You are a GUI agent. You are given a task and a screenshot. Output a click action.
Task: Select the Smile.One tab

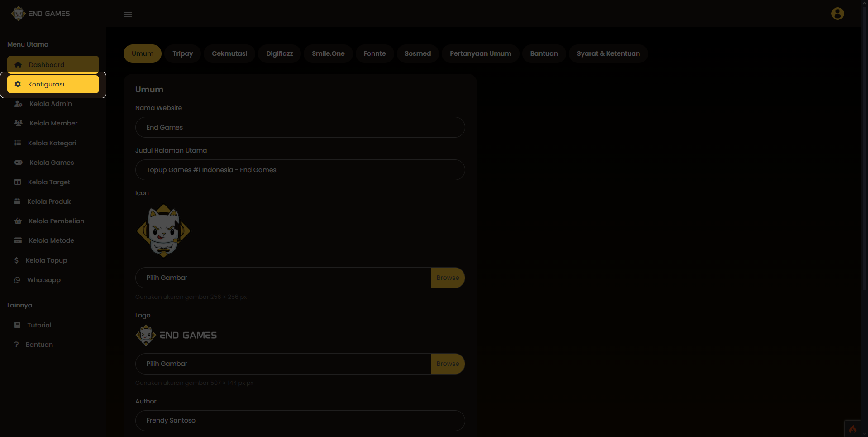328,53
